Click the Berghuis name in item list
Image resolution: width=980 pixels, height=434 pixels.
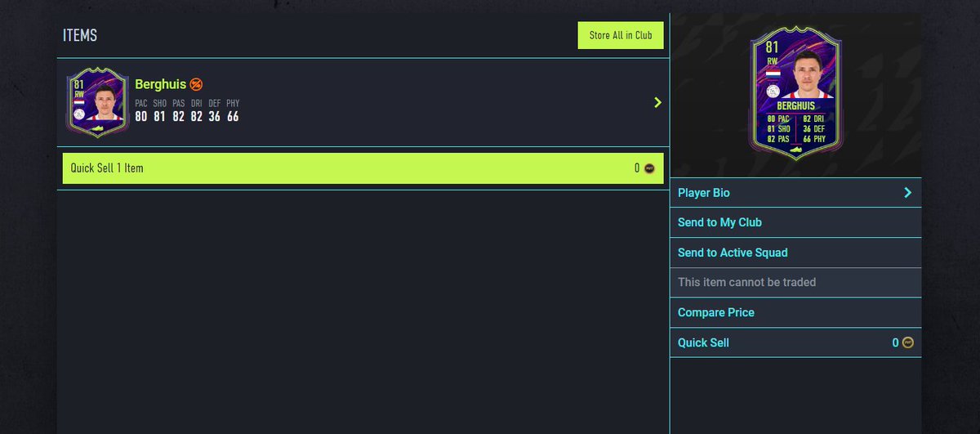pyautogui.click(x=160, y=84)
